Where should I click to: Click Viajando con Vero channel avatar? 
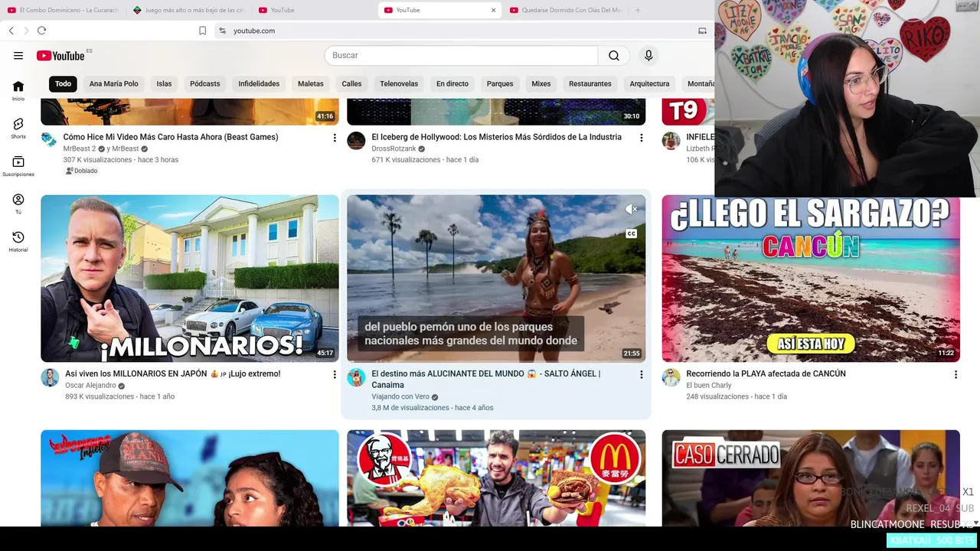(356, 377)
